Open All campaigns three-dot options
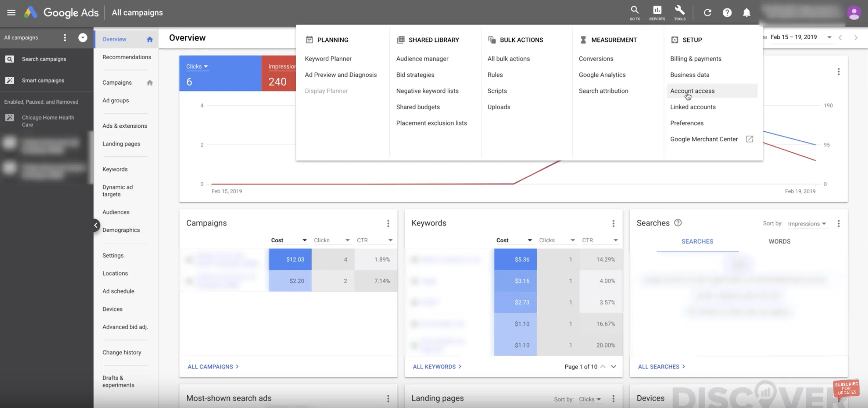The image size is (868, 408). tap(65, 38)
